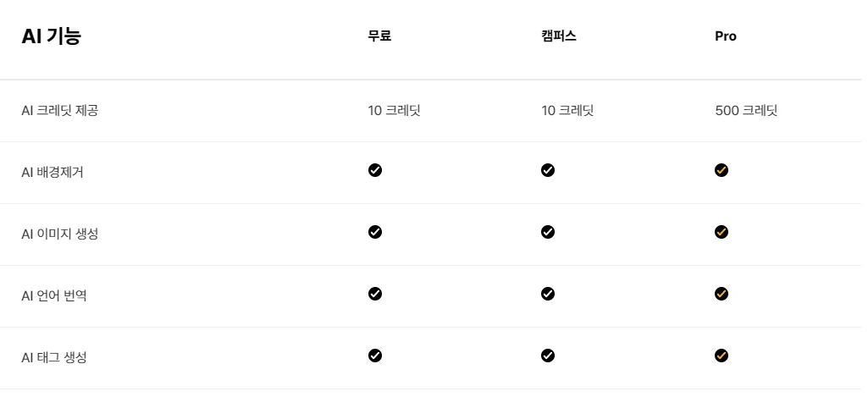Click the 무료 checkmark for AI 배경제거
This screenshot has height=397, width=868.
tap(375, 170)
